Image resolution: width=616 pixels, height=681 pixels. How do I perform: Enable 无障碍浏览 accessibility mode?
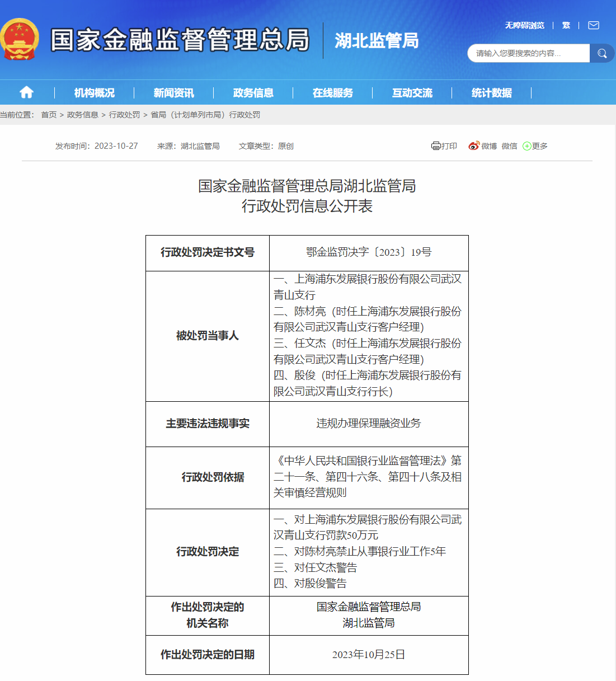[524, 25]
